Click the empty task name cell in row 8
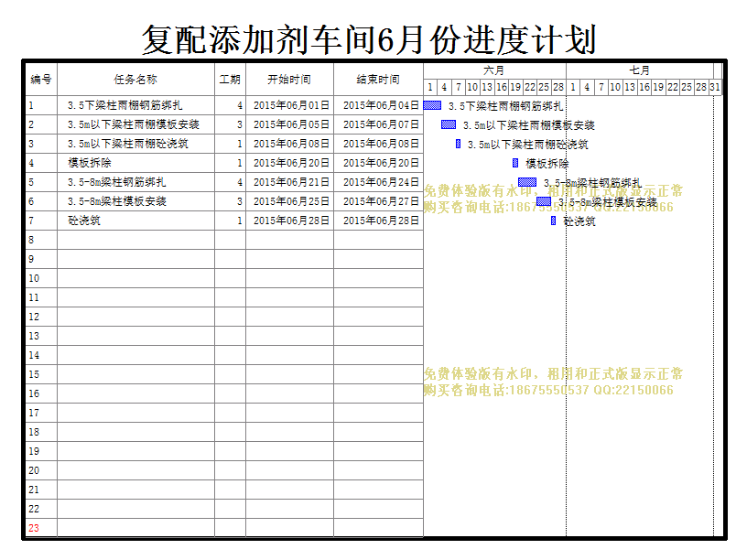Screen dimensions: 747x560 135,240
